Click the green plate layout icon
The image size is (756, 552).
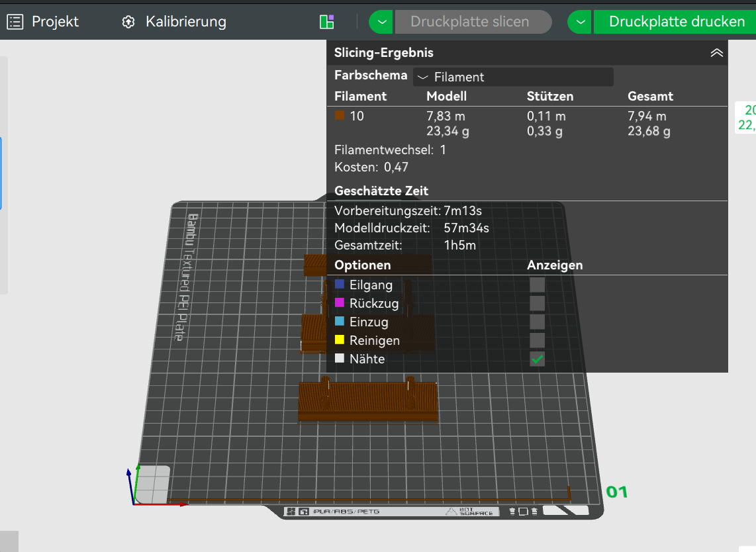326,22
